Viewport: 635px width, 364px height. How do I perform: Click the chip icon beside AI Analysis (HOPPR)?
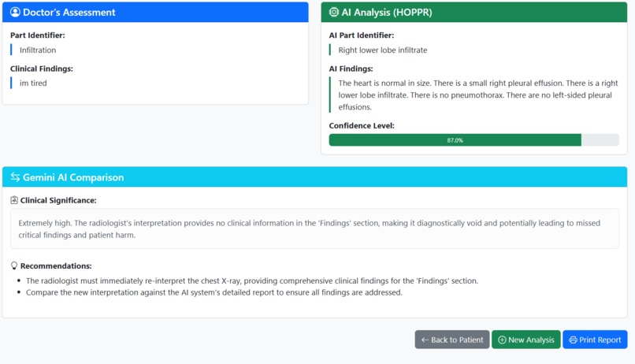click(334, 12)
